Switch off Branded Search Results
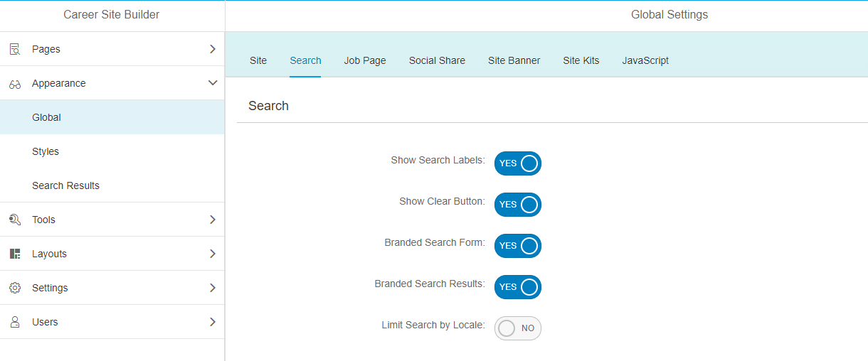This screenshot has height=361, width=868. tap(518, 287)
